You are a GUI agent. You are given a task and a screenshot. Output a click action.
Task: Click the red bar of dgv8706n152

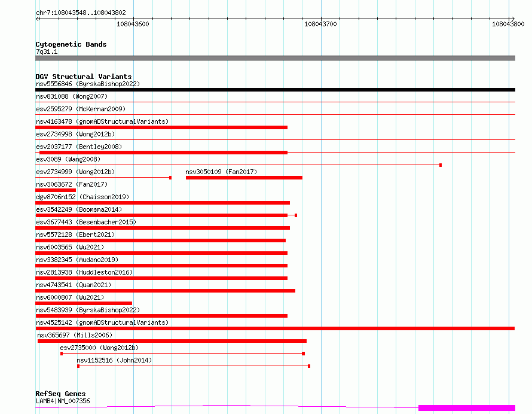[163, 203]
